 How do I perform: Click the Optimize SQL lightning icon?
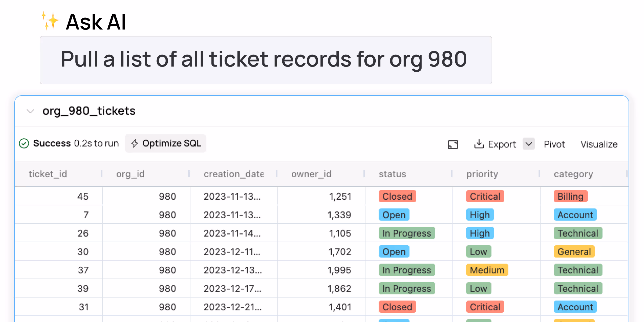(135, 143)
